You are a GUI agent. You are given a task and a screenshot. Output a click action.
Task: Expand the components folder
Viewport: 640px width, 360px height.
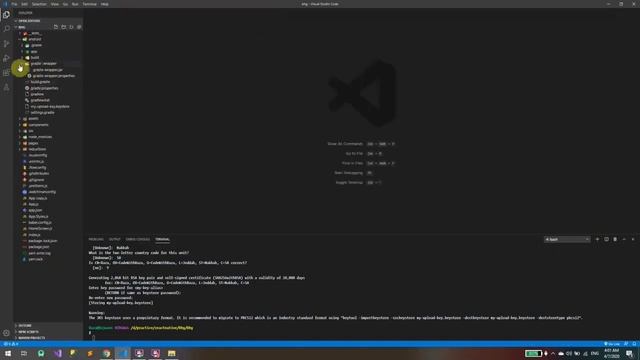pyautogui.click(x=38, y=124)
